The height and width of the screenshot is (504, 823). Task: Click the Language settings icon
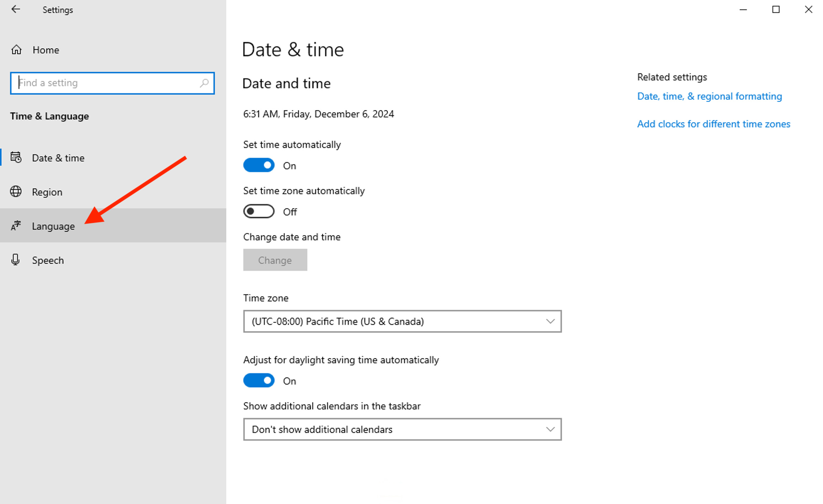[16, 226]
